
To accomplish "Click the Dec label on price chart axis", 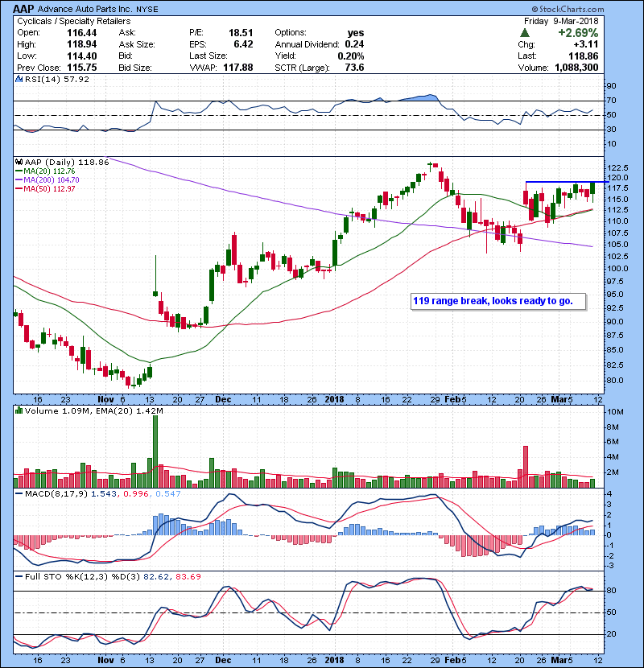I will tap(223, 400).
